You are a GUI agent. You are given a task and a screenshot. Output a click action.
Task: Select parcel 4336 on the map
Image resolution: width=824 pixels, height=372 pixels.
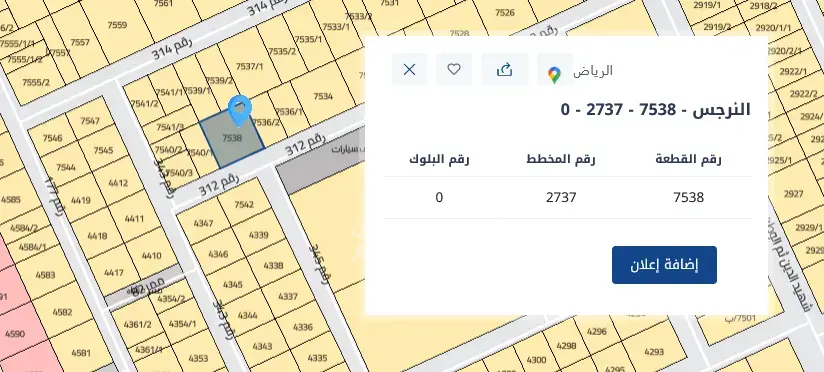click(303, 327)
